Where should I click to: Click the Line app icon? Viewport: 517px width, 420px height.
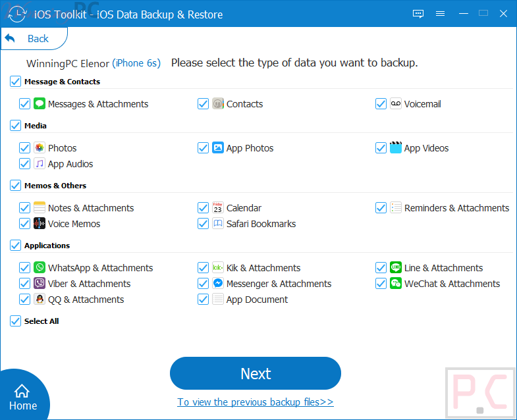click(x=396, y=267)
